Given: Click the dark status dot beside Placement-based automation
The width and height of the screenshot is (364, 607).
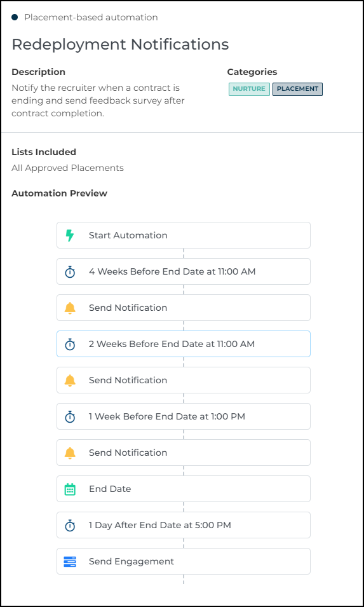Looking at the screenshot, I should 15,17.
